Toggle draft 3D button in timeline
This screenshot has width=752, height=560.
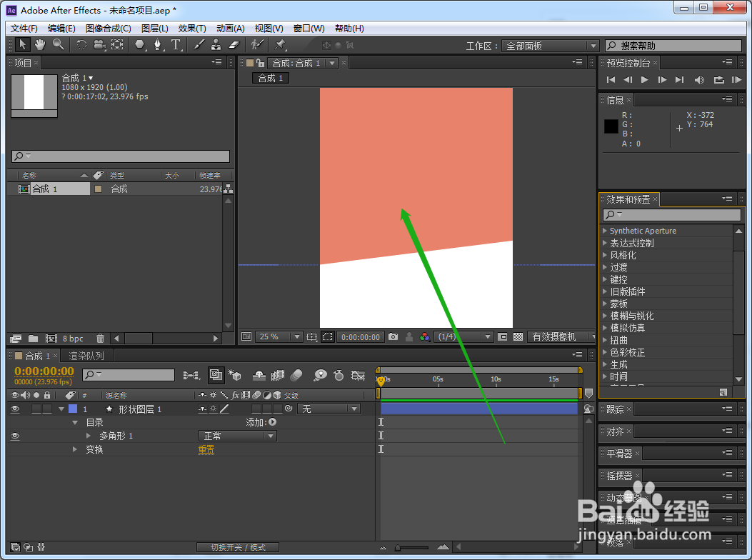234,375
